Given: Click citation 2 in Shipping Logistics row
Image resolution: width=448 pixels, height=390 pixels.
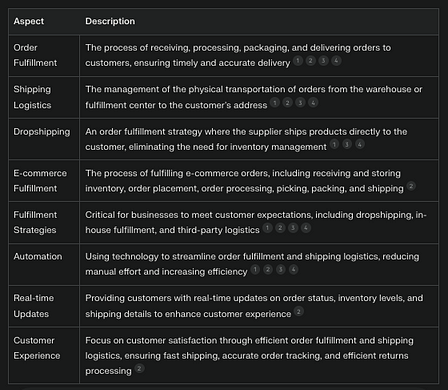Looking at the screenshot, I should (287, 103).
